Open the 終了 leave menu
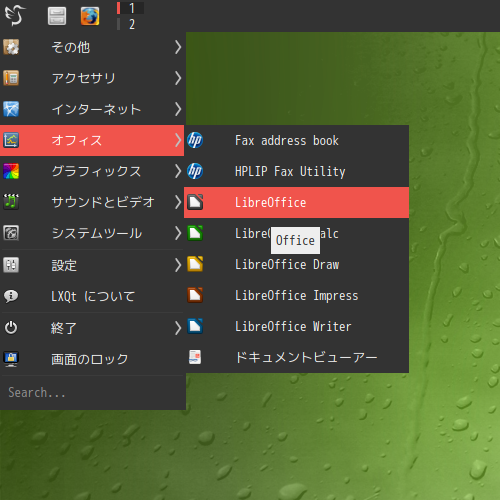Viewport: 500px width, 500px height. click(x=92, y=328)
